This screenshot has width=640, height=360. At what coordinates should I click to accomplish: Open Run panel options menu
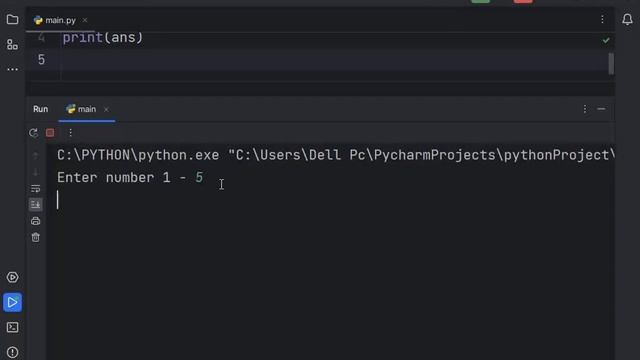point(585,109)
